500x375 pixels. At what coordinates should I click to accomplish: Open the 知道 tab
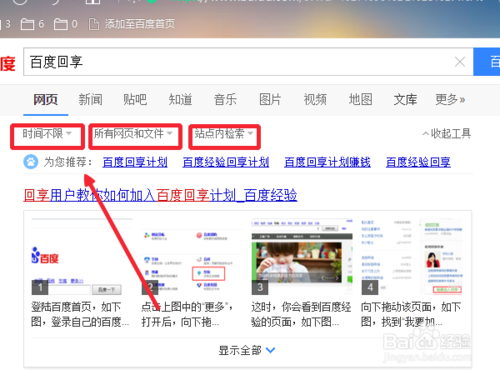[180, 99]
